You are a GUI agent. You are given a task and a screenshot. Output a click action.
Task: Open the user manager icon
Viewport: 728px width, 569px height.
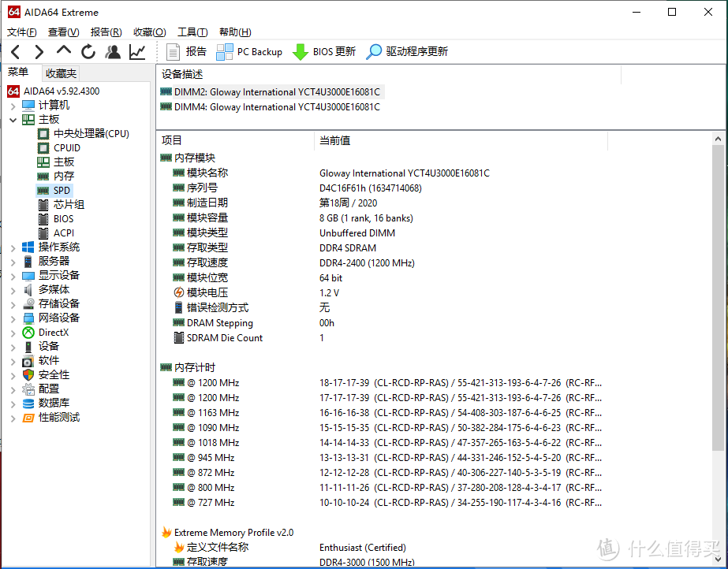point(112,51)
